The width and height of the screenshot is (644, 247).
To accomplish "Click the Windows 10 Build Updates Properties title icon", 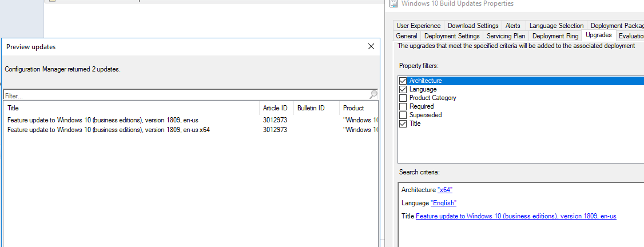I will tap(393, 3).
